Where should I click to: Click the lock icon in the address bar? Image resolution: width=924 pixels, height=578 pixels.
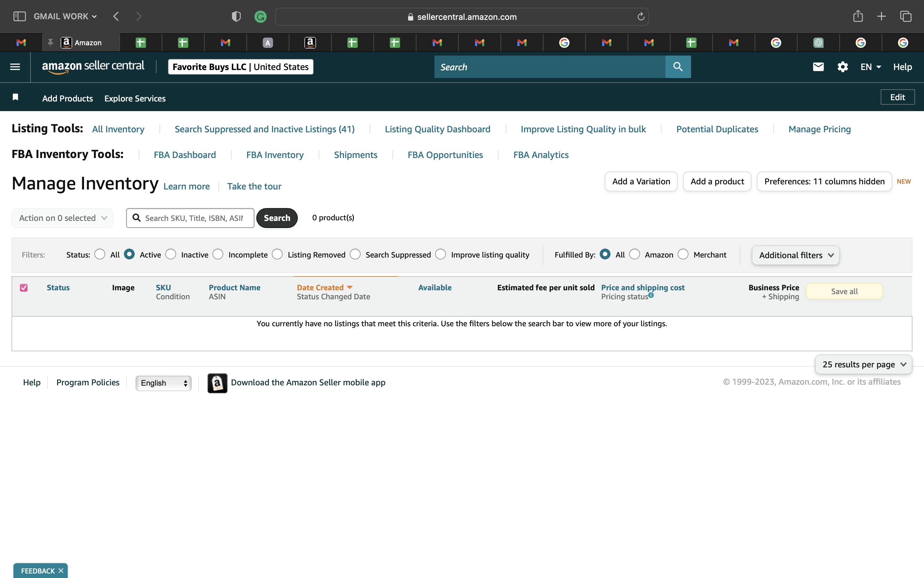[410, 17]
